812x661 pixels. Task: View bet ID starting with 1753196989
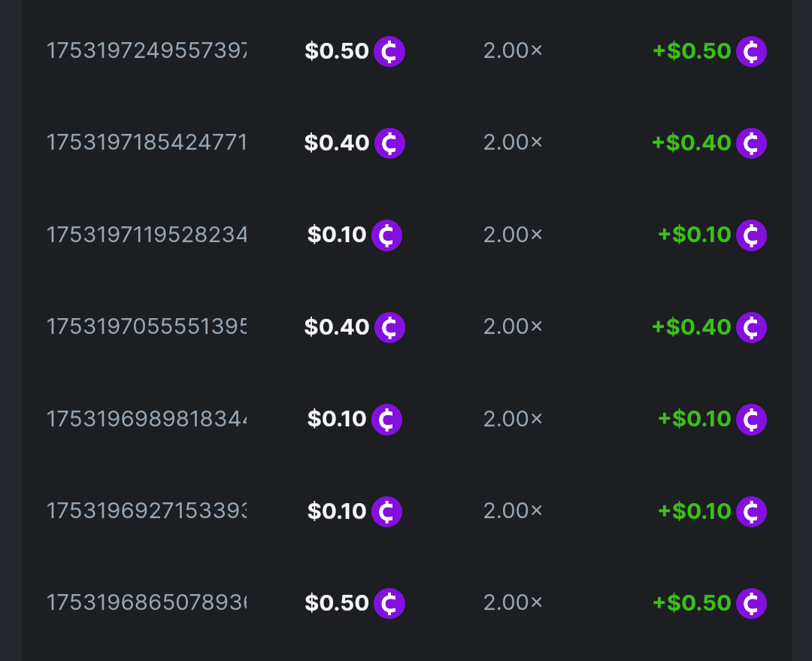[x=147, y=419]
